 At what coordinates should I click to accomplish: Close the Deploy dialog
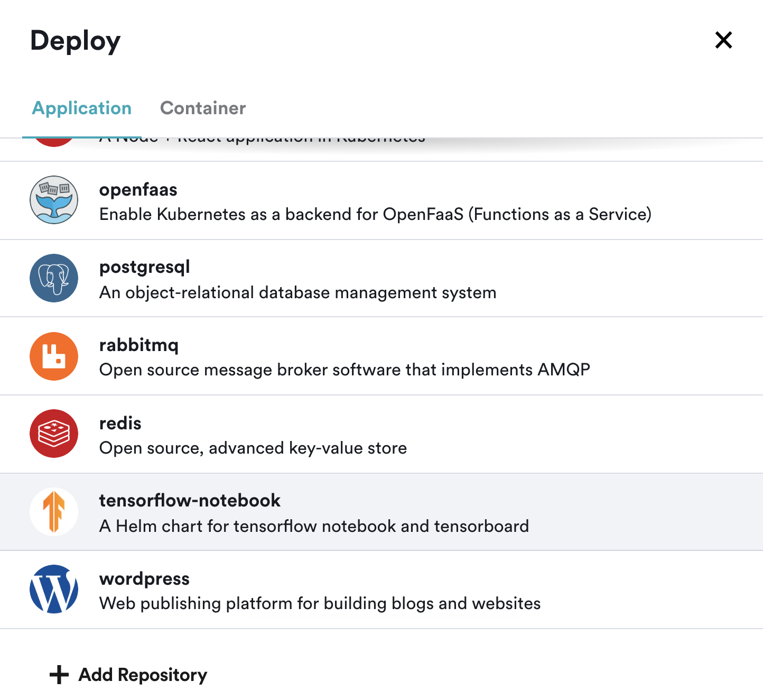click(723, 40)
